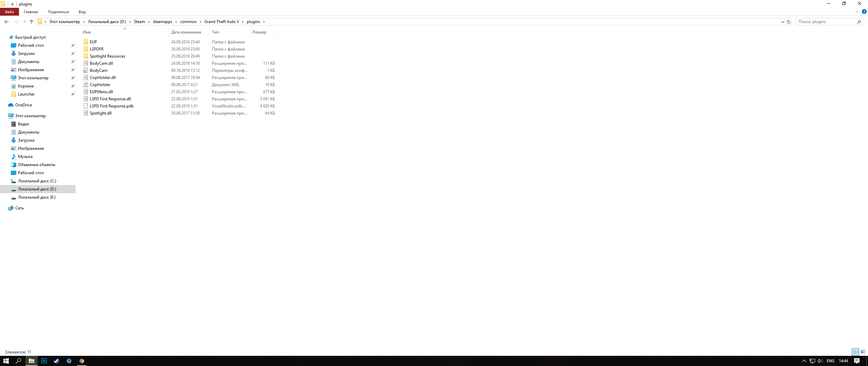868x366 pixels.
Task: Click the Back navigation arrow
Action: 6,22
